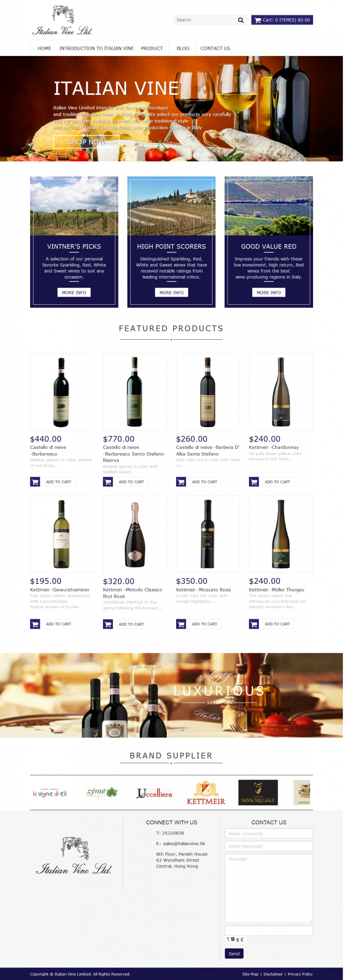Open the Kettmeir brand logo
Screen dimensions: 348x980
click(x=206, y=793)
